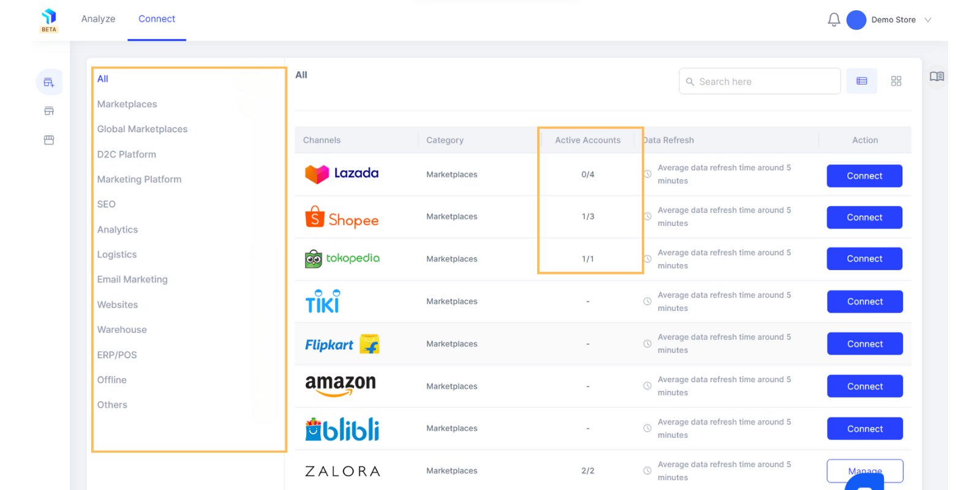980x490 pixels.
Task: Open the guide book icon
Action: click(x=937, y=77)
